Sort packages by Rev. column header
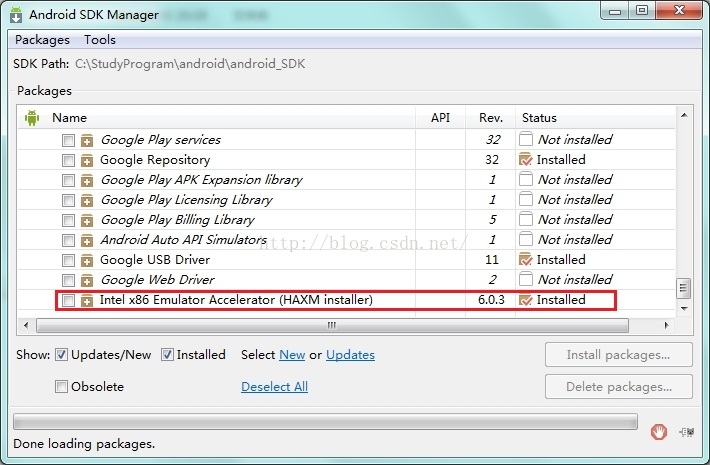Viewport: 710px width, 465px height. (x=491, y=118)
